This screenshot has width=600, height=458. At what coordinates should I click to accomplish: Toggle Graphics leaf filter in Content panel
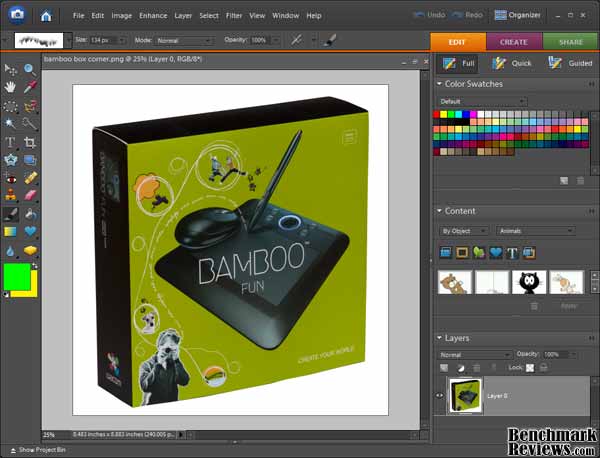(x=479, y=253)
